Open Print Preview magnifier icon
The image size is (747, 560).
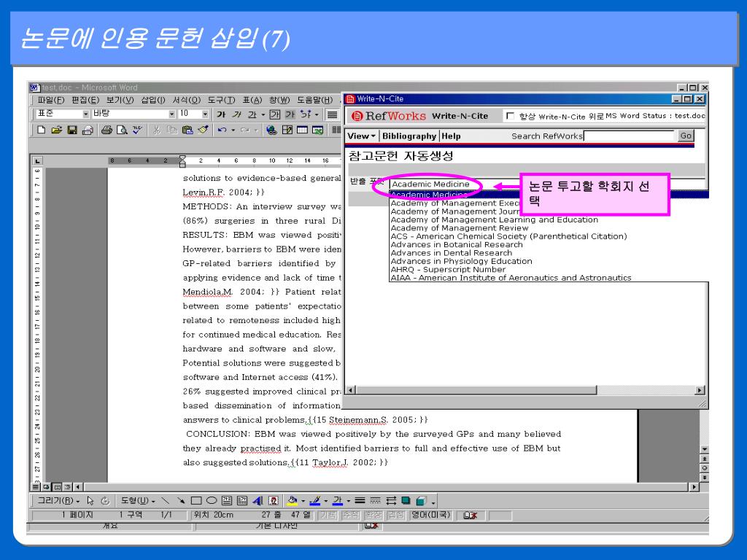[122, 130]
